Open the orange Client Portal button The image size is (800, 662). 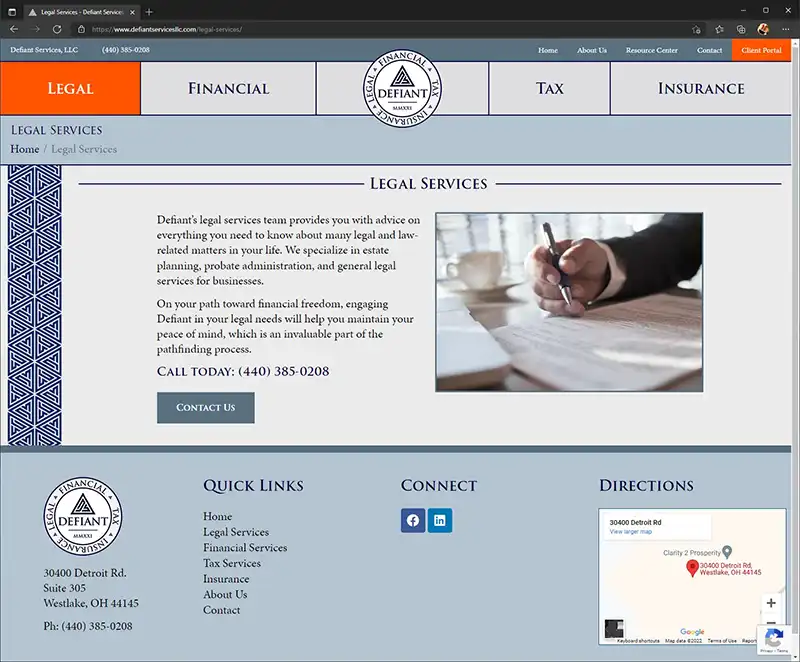coord(761,50)
